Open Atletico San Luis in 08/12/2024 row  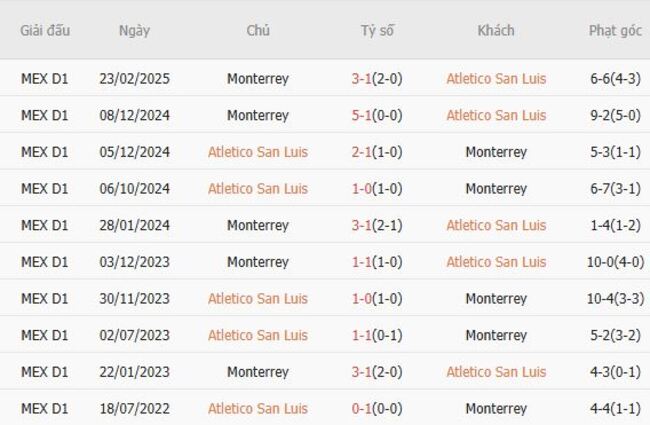click(x=496, y=116)
